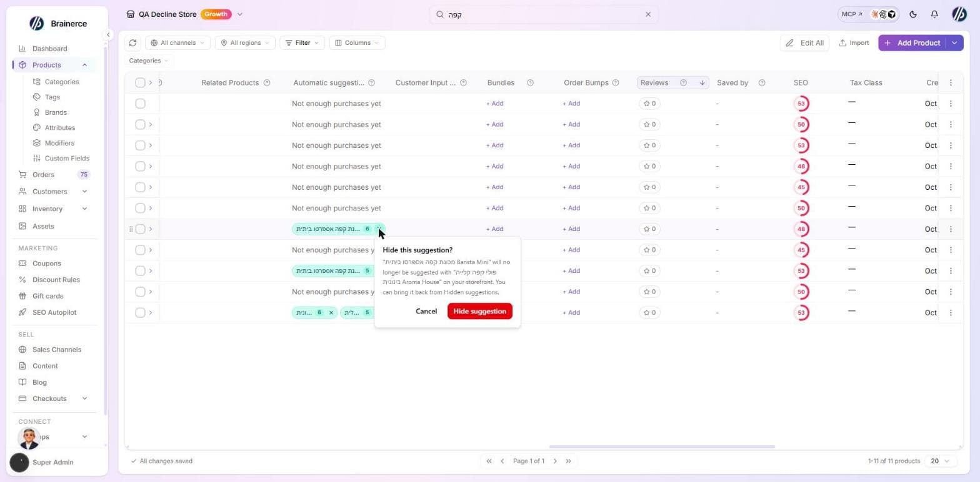The image size is (980, 482).
Task: Clear the search field with X
Action: point(648,14)
